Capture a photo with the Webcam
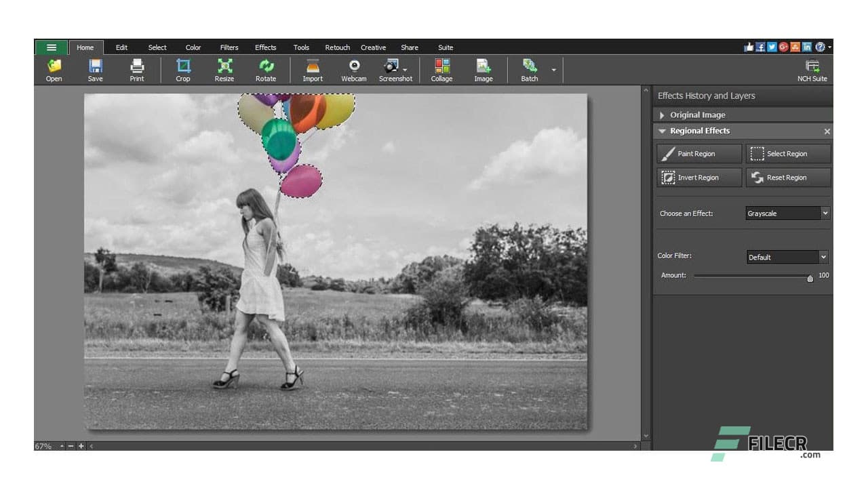The width and height of the screenshot is (868, 488). click(x=353, y=70)
